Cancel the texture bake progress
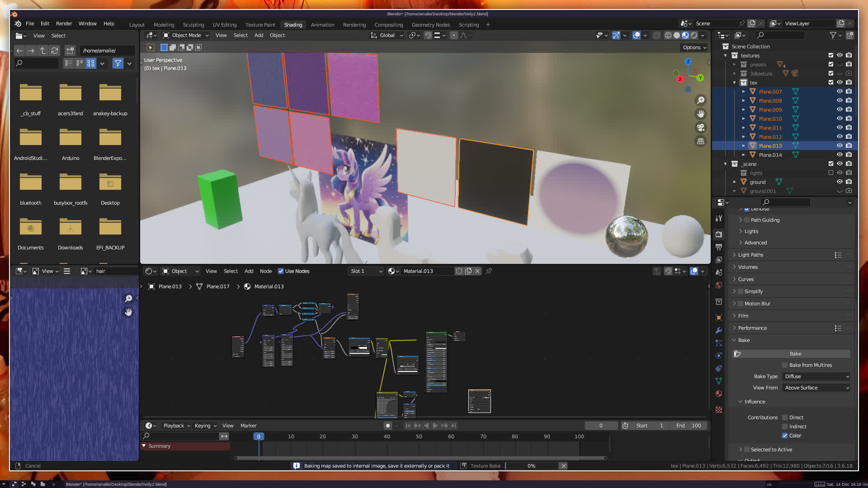This screenshot has width=868, height=488. coord(563,466)
